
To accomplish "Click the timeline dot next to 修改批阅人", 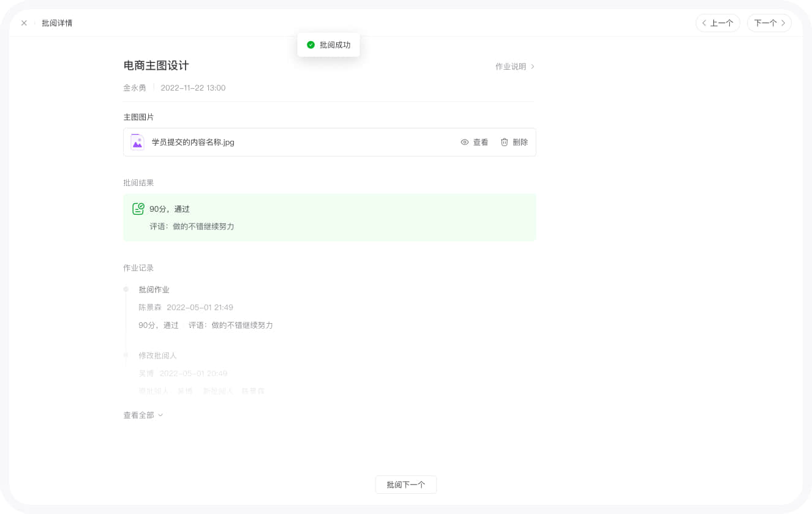I will [126, 355].
